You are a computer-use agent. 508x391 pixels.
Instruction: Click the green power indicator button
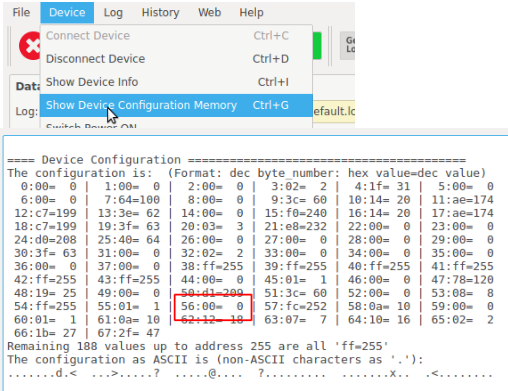[x=317, y=46]
